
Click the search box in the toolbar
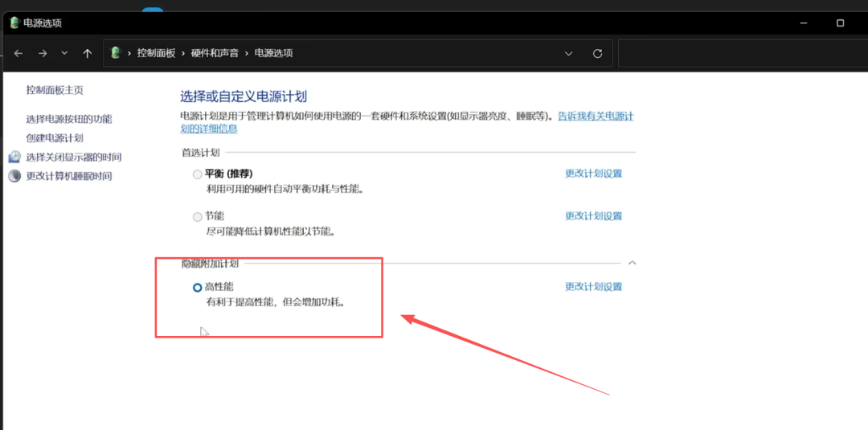[739, 53]
